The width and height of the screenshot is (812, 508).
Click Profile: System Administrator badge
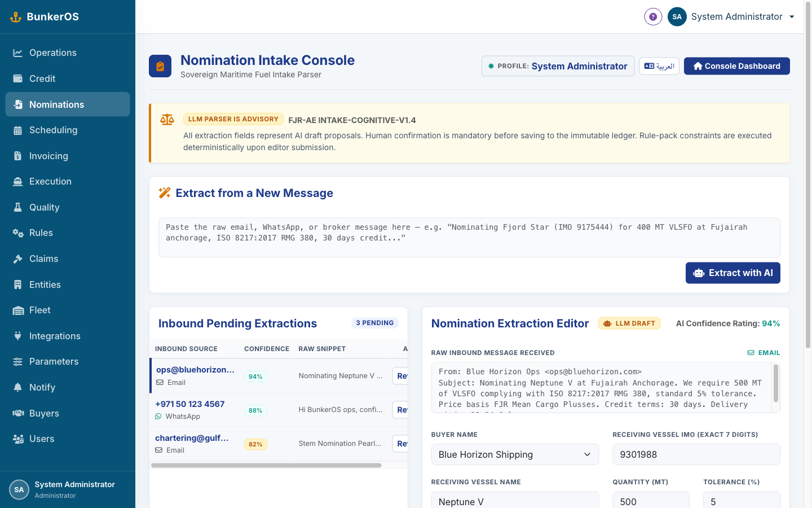(558, 66)
